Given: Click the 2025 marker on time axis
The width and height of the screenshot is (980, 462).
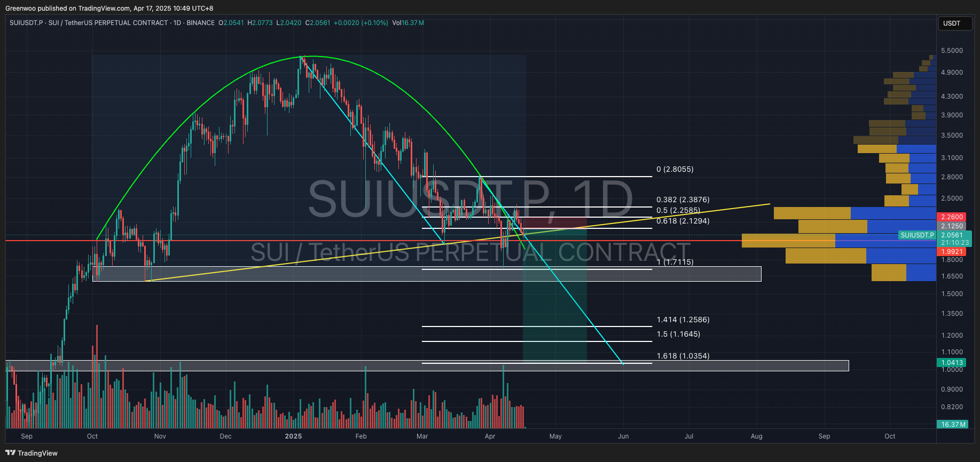Looking at the screenshot, I should [293, 436].
